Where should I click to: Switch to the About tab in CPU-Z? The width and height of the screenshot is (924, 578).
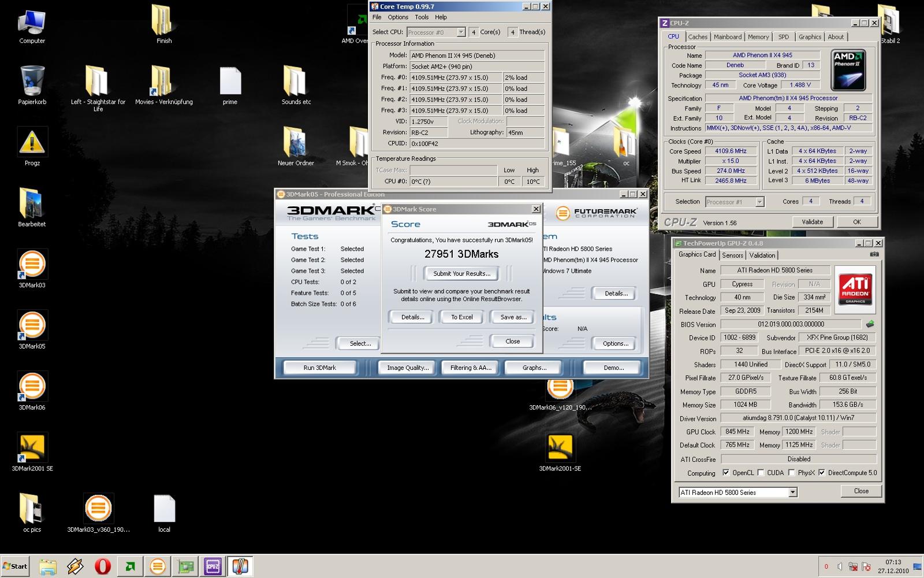coord(836,37)
